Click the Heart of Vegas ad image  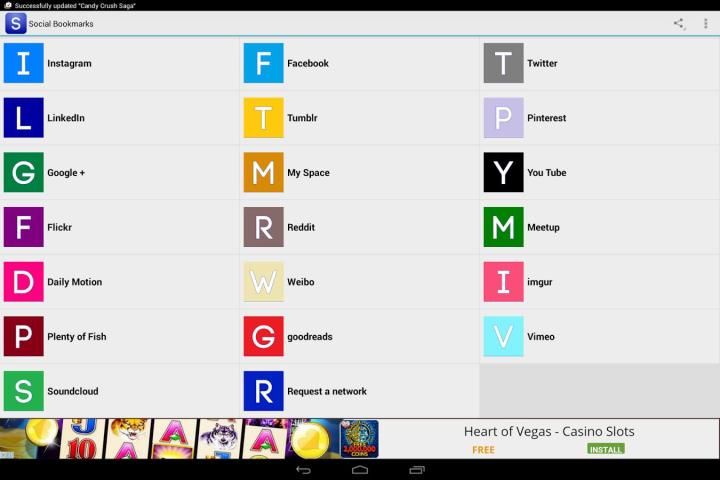click(190, 438)
